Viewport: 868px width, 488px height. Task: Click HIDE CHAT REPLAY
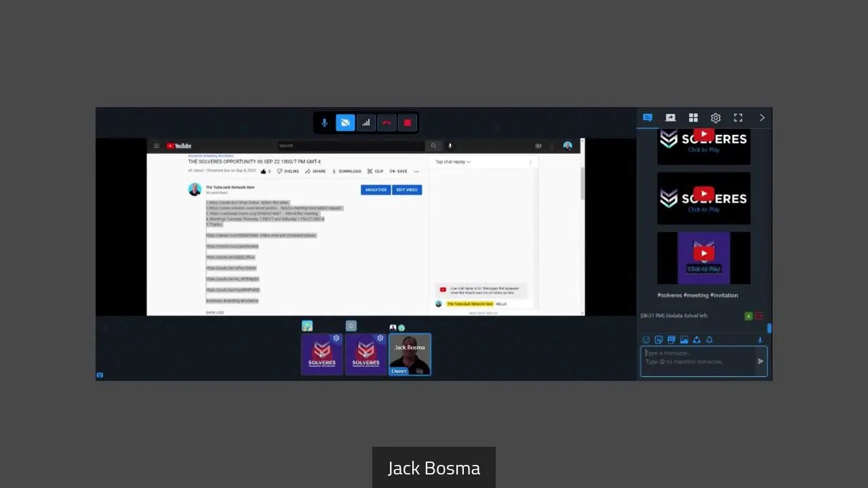(x=484, y=313)
